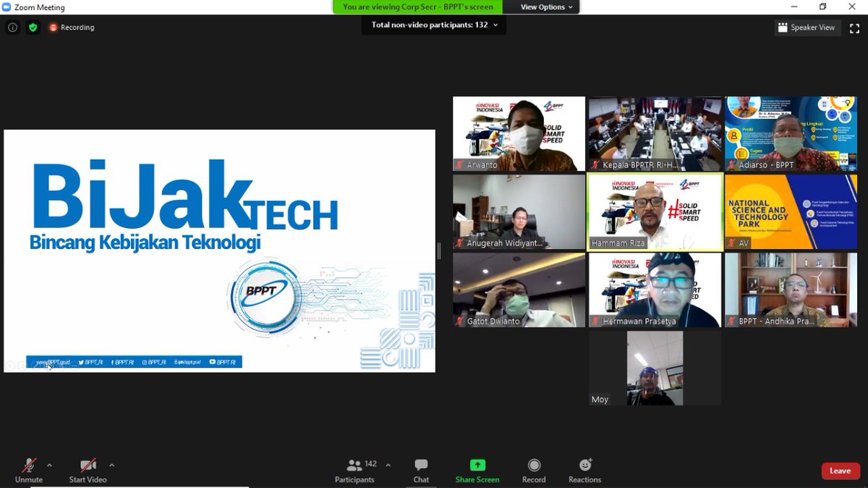
Task: Click the Record button
Action: (x=534, y=471)
